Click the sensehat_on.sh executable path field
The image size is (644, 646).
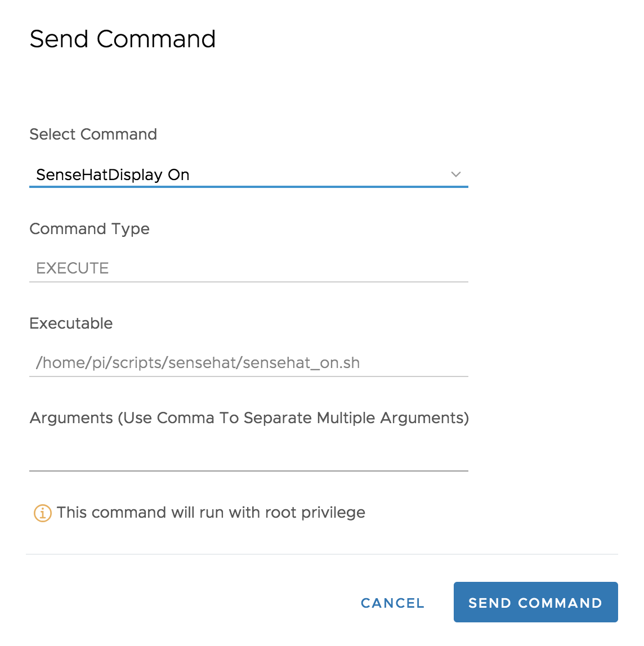[248, 363]
